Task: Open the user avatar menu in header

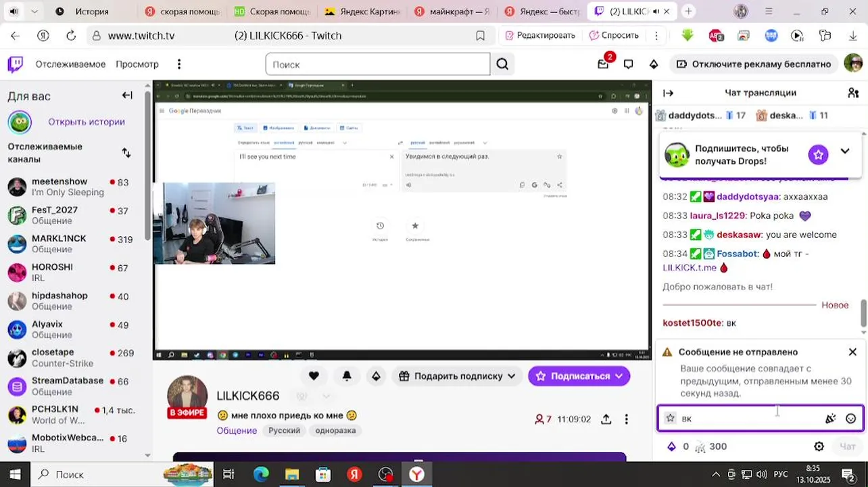Action: tap(853, 64)
